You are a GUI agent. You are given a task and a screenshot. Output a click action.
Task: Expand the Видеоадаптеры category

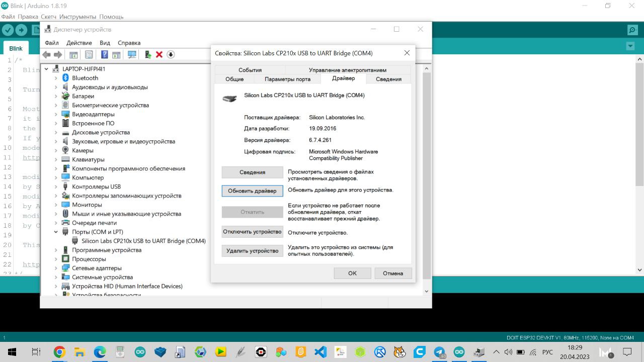coord(56,114)
